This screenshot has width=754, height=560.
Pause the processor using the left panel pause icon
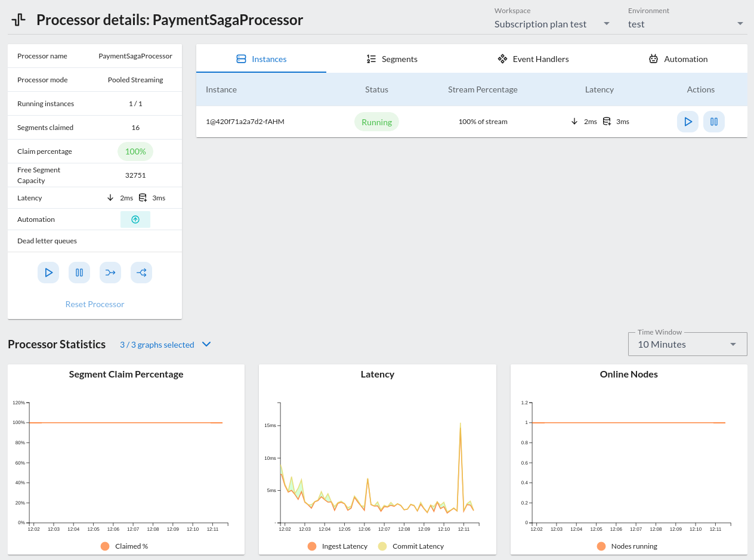click(x=79, y=273)
